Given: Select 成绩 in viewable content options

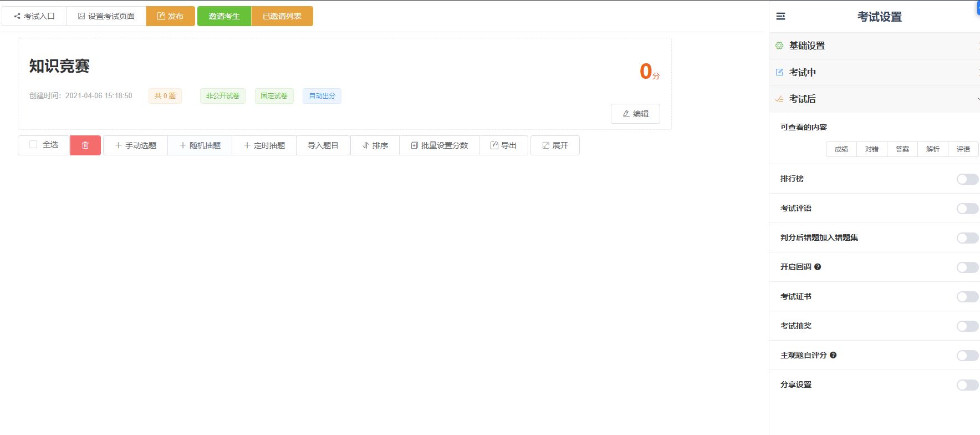Looking at the screenshot, I should (x=841, y=149).
